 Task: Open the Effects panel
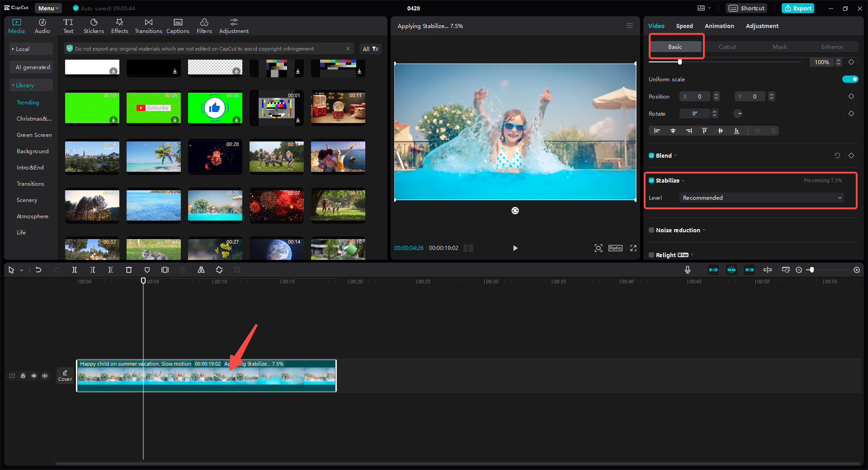click(x=119, y=25)
